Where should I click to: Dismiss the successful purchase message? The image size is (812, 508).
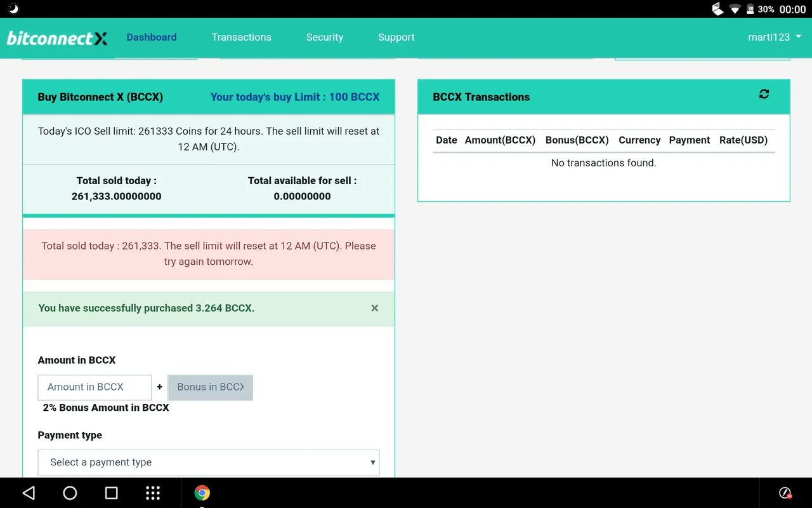coord(374,308)
